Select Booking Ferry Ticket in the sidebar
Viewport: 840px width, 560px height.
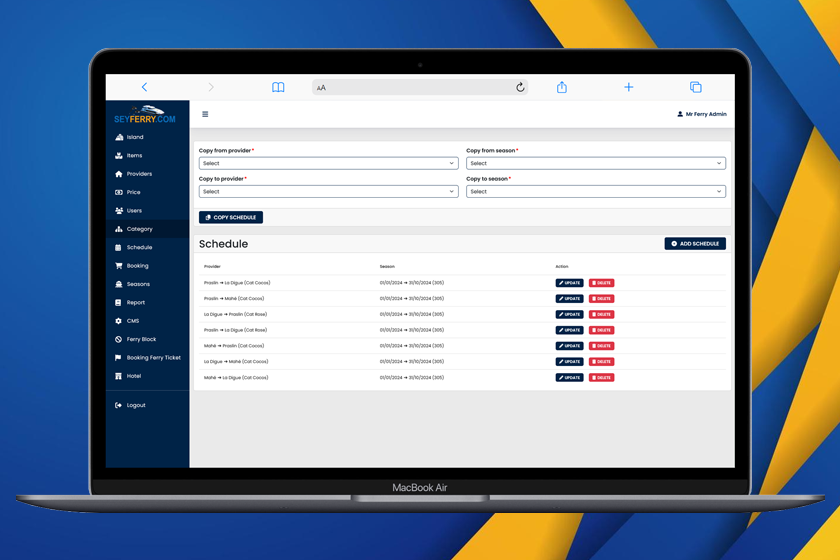click(153, 357)
